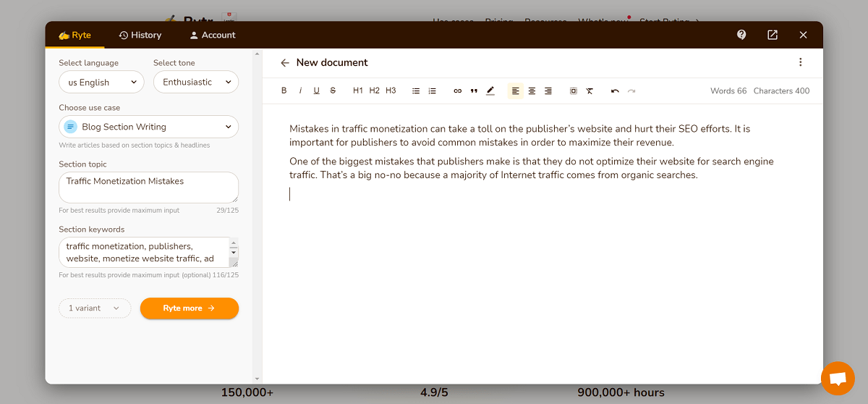Expand the Blog Section Writing use case dropdown
868x404 pixels.
(148, 127)
